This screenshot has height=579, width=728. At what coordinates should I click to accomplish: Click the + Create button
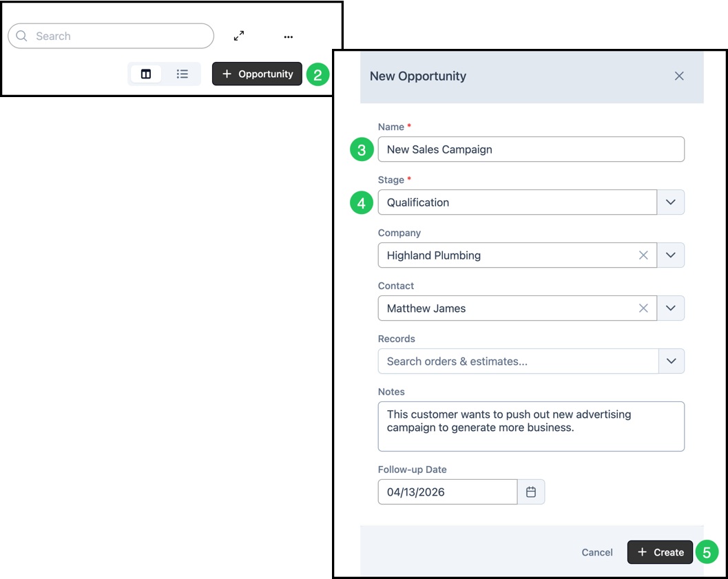coord(660,552)
